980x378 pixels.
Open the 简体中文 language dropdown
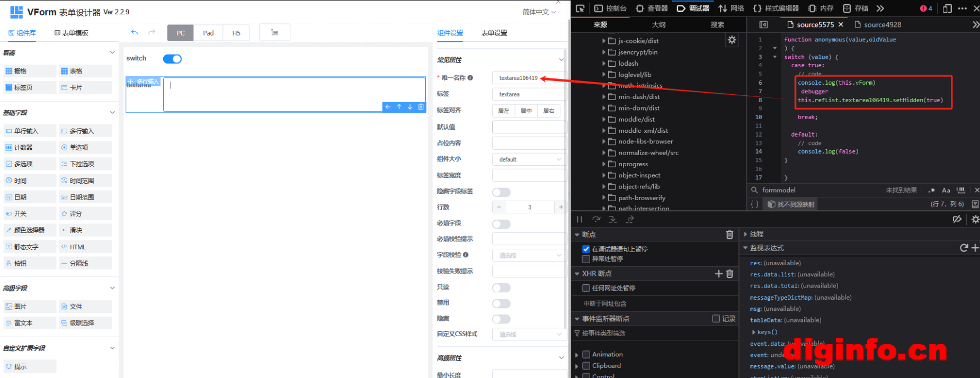(539, 12)
